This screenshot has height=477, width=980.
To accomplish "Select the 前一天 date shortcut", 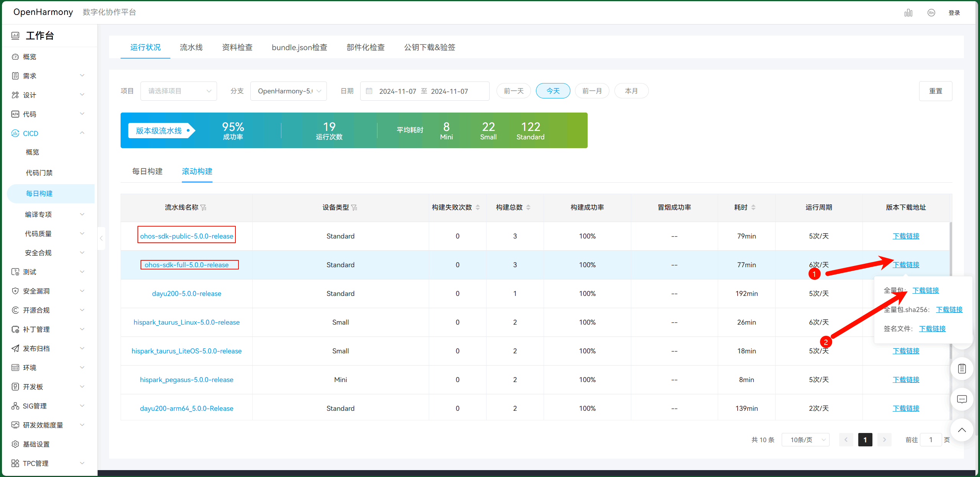I will click(x=514, y=91).
